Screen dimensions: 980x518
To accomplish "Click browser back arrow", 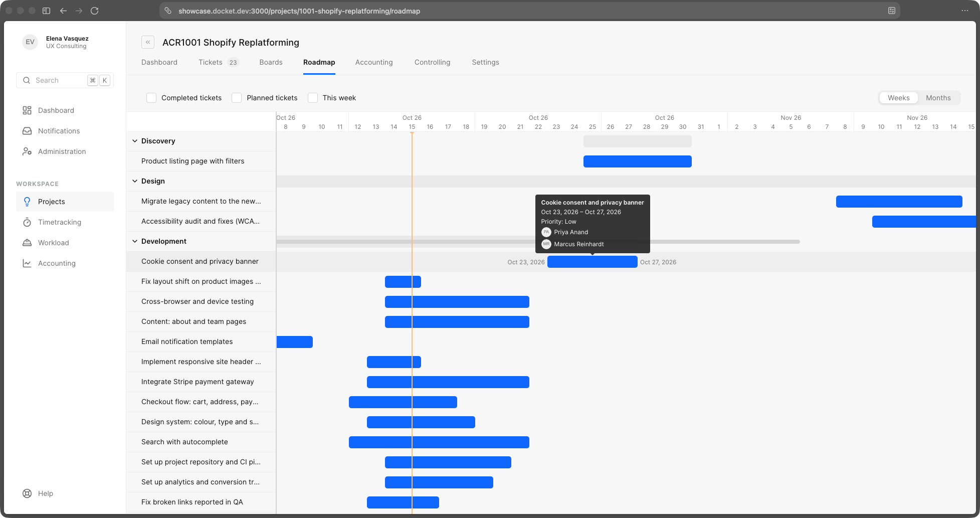I will [63, 11].
